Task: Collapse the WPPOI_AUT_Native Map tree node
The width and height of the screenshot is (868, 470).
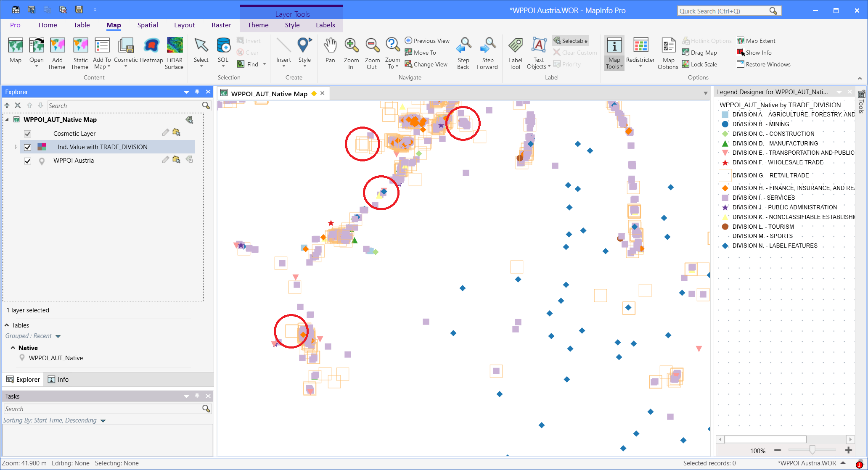Action: click(x=7, y=120)
